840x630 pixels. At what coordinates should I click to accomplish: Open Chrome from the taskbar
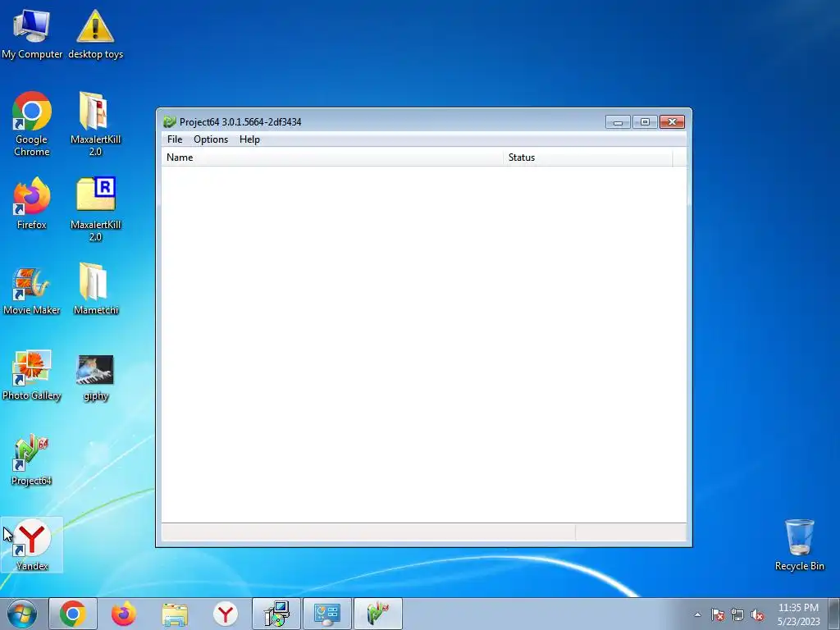(x=73, y=614)
